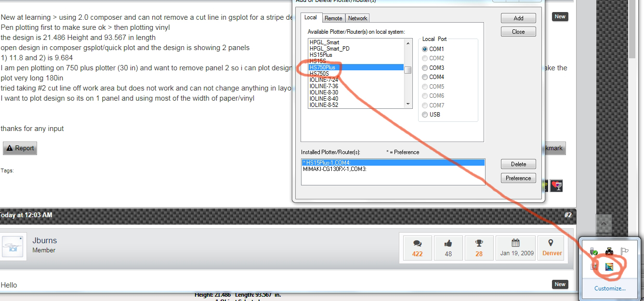Open the Action Center flag icon
The height and width of the screenshot is (301, 644).
tap(624, 251)
